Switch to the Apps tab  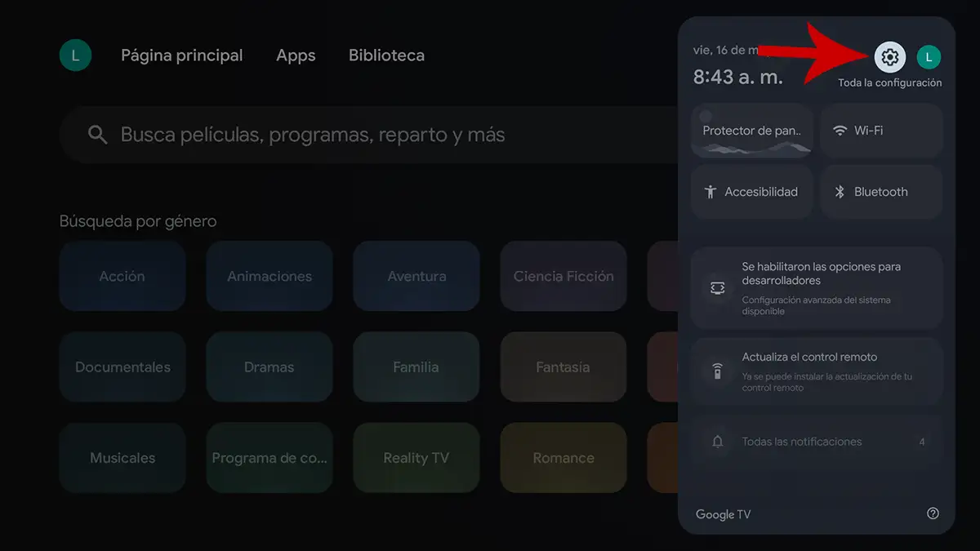[x=296, y=55]
